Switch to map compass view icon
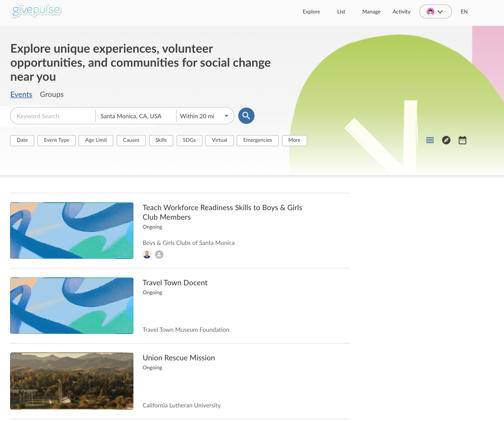This screenshot has width=504, height=422. [x=446, y=140]
